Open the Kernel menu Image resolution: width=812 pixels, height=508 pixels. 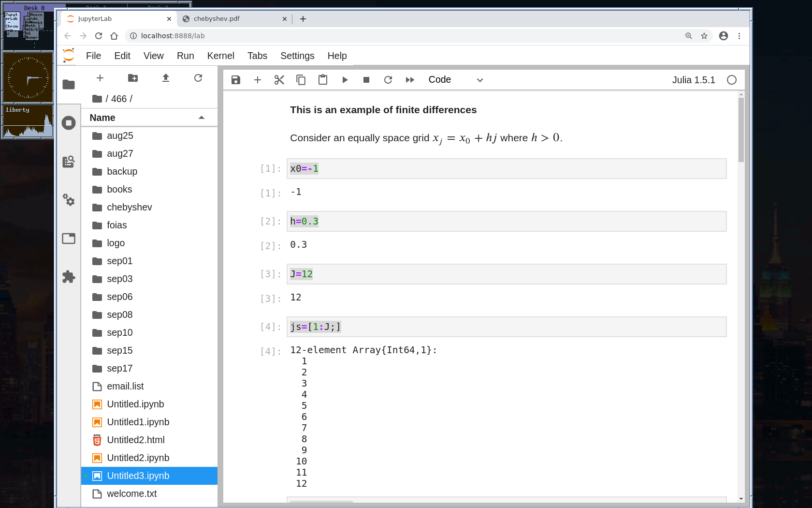point(220,56)
